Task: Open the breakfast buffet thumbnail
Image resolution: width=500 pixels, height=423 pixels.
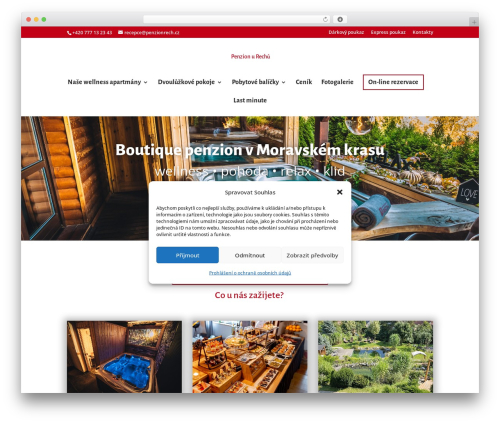Action: click(250, 357)
